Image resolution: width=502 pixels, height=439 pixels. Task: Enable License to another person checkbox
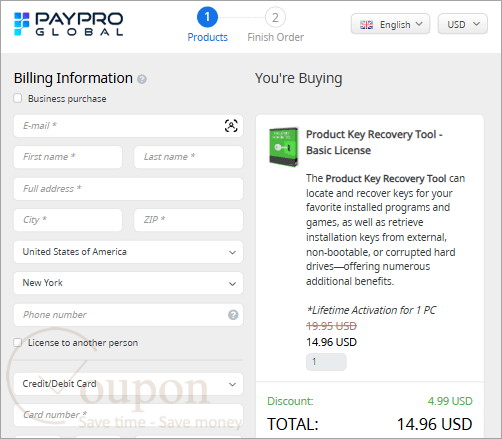tap(18, 342)
